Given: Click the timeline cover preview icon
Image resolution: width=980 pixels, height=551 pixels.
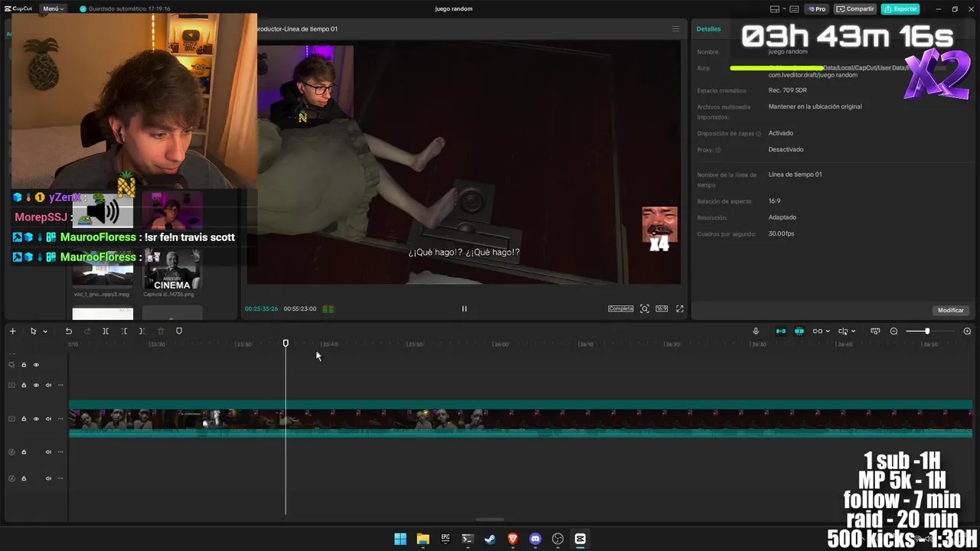Looking at the screenshot, I should pos(875,331).
